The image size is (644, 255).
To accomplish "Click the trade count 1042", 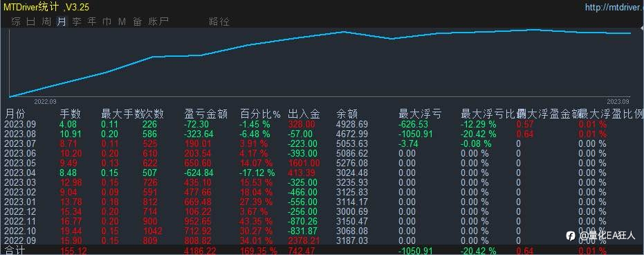I will pyautogui.click(x=152, y=231).
